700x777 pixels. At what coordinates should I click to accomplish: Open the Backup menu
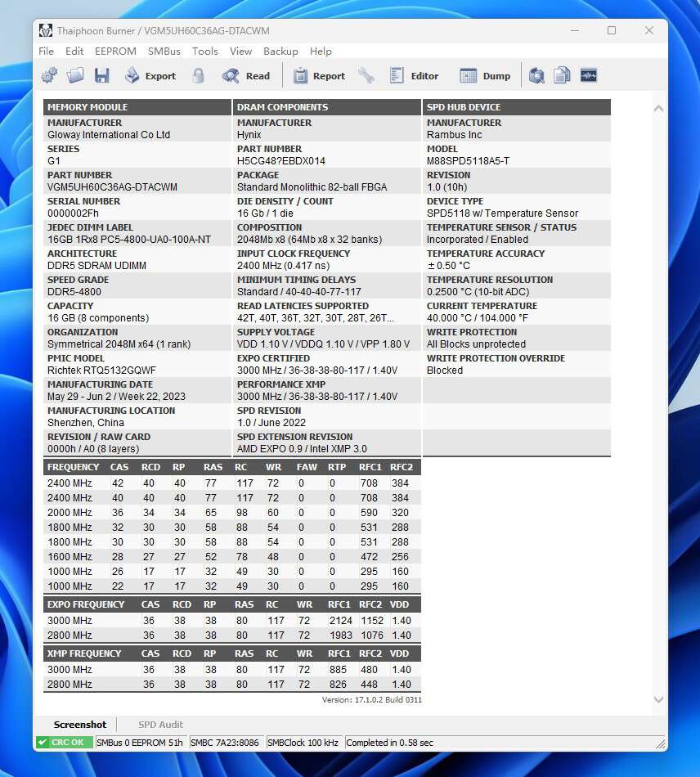(x=280, y=51)
